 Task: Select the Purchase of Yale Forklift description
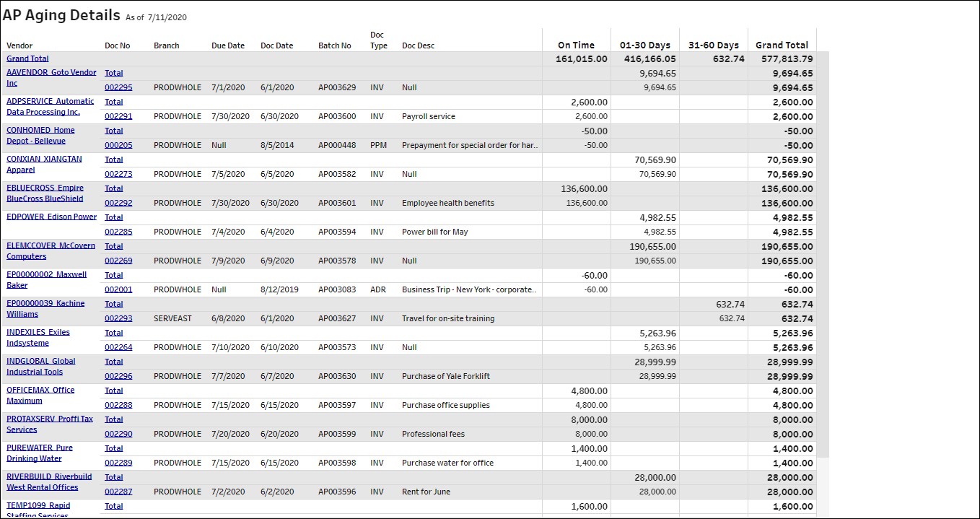point(447,376)
